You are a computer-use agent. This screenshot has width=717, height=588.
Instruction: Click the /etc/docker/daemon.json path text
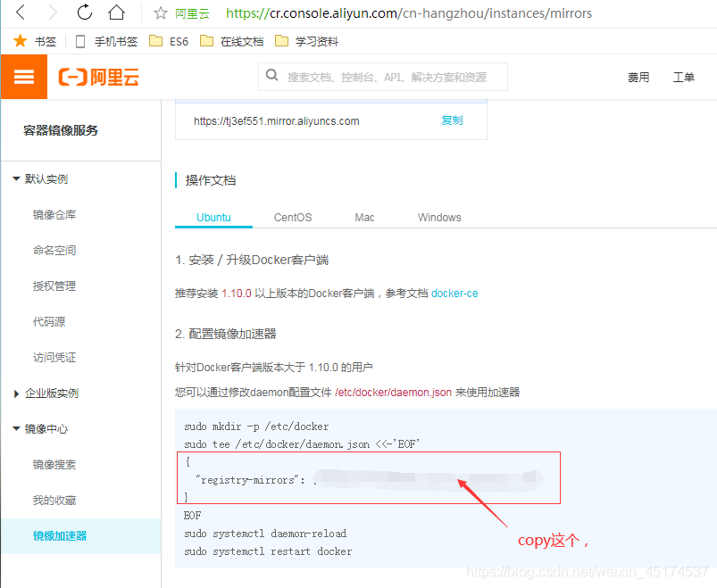point(393,393)
